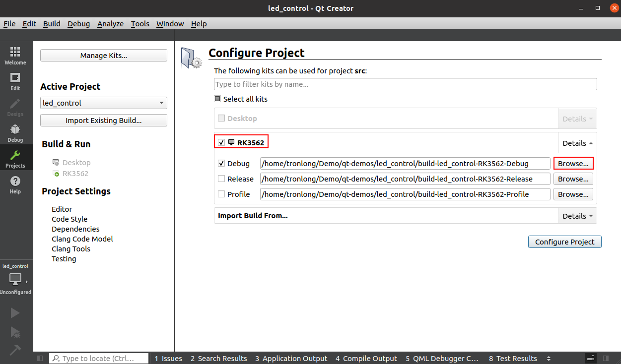Click the locator magnifier icon
621x364 pixels.
pos(56,358)
